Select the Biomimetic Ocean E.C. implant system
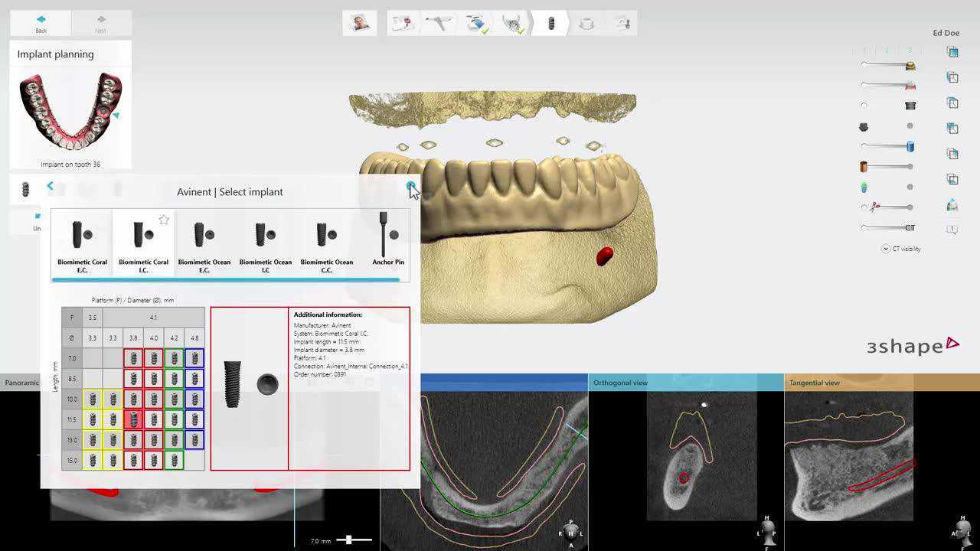Screen dimensions: 980x551 (204, 241)
